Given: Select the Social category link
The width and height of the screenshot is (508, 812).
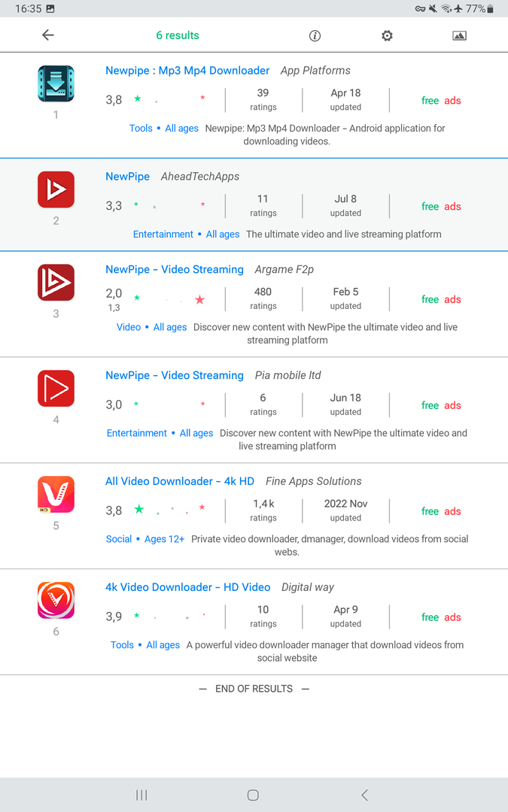Looking at the screenshot, I should point(119,539).
